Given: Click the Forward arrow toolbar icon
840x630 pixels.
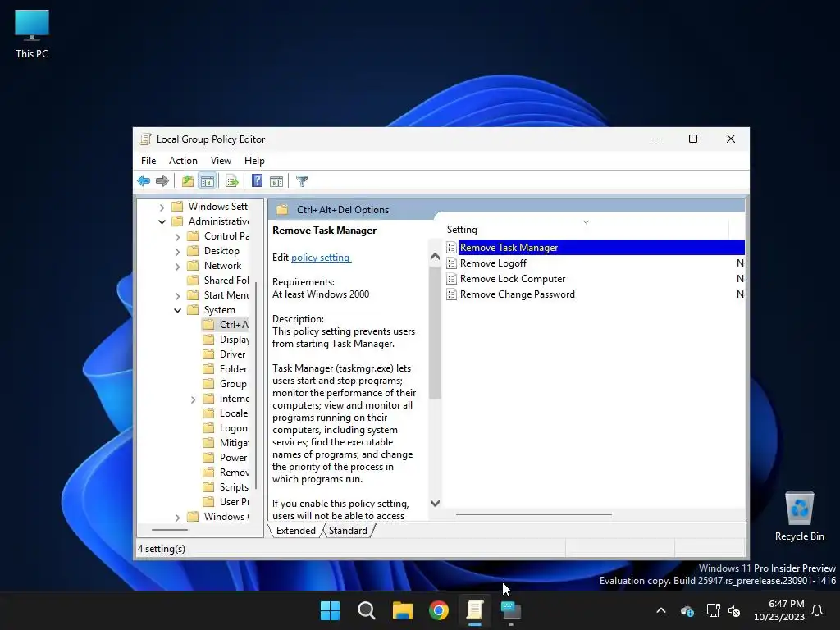Looking at the screenshot, I should point(162,181).
